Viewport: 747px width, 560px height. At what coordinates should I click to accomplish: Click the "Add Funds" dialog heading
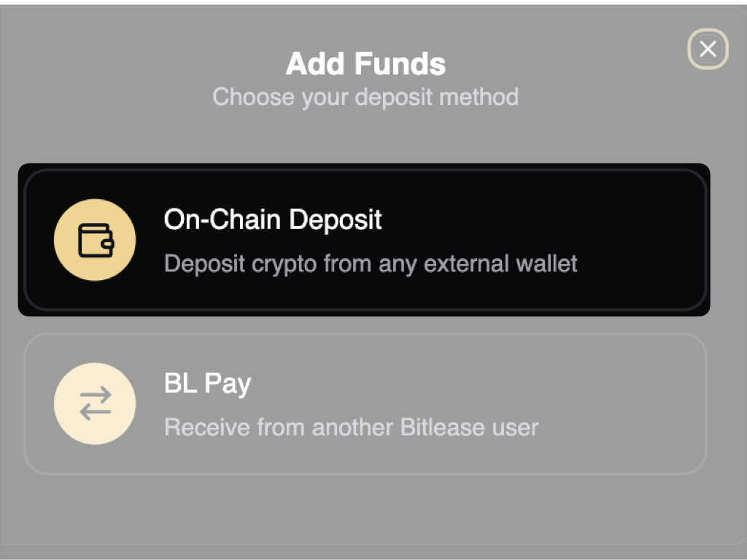pos(365,64)
